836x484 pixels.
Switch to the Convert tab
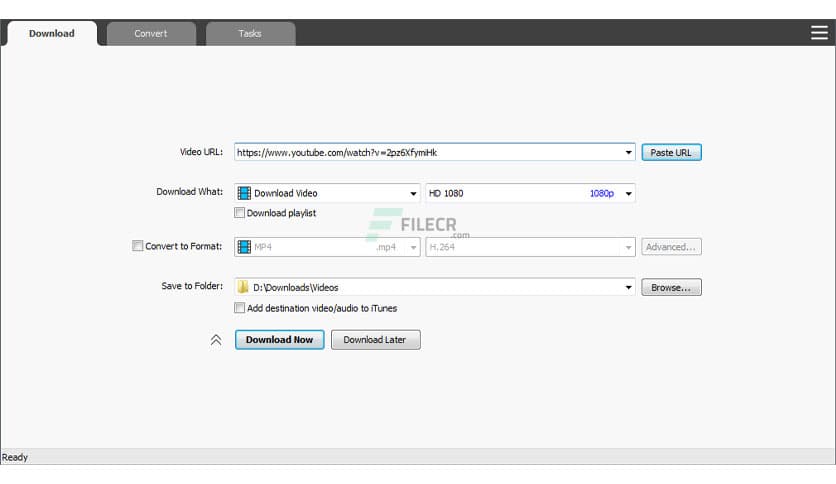151,34
